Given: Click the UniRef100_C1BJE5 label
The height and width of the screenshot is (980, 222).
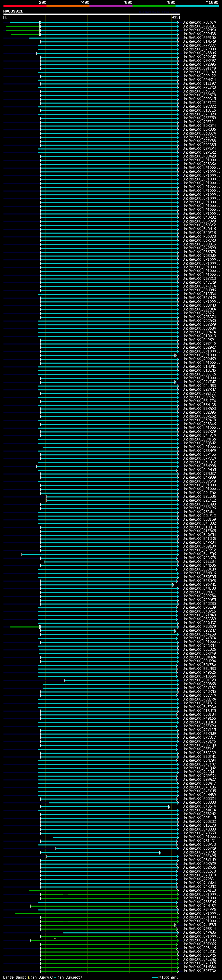Looking at the screenshot, I should [199, 110].
